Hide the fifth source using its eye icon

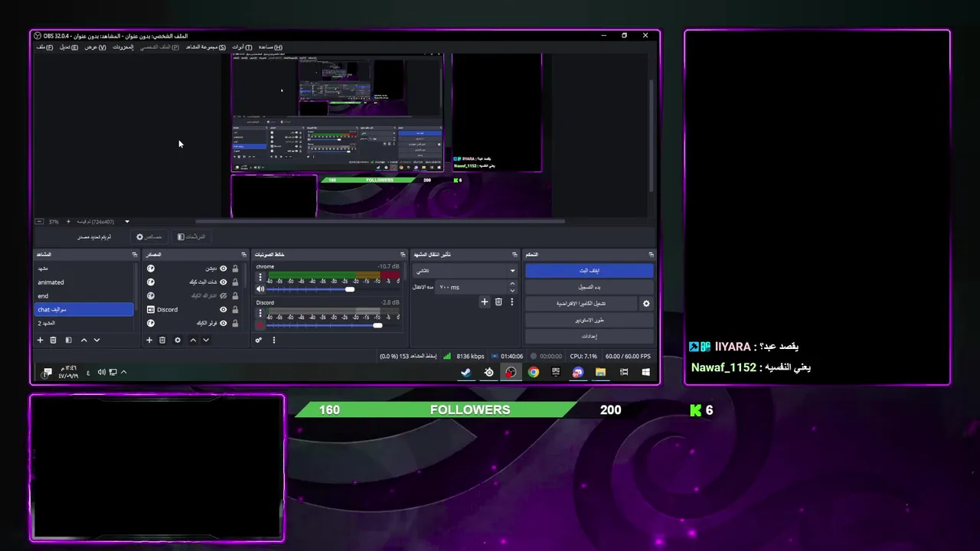(x=224, y=323)
